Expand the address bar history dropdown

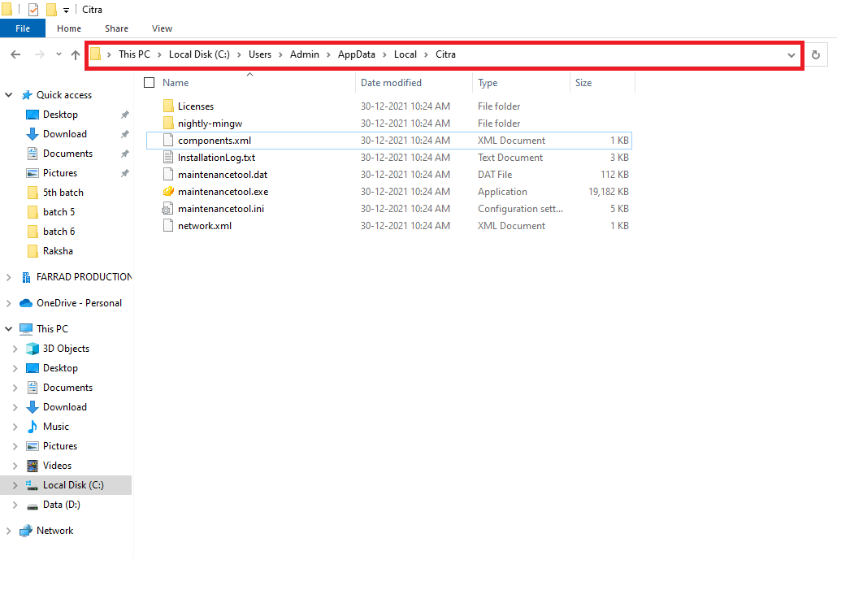click(x=791, y=54)
